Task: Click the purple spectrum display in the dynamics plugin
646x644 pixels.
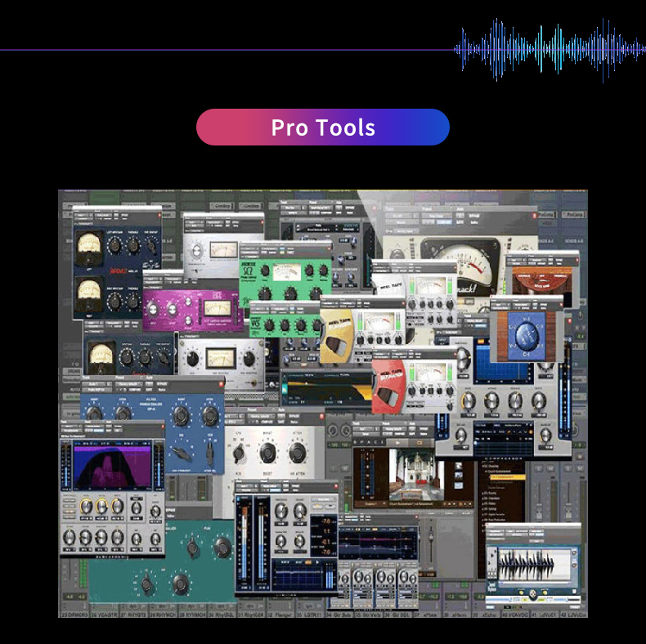Action: click(113, 466)
